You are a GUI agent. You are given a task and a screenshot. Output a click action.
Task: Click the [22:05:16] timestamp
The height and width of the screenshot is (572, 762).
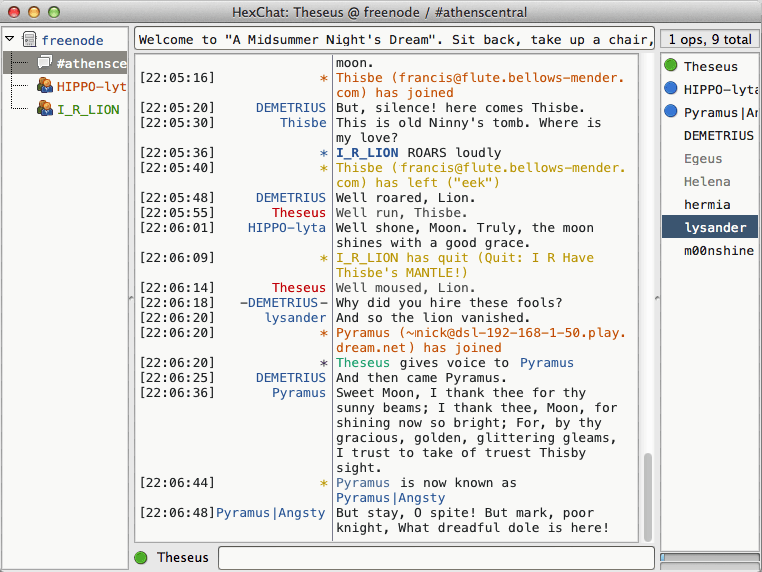tap(177, 78)
